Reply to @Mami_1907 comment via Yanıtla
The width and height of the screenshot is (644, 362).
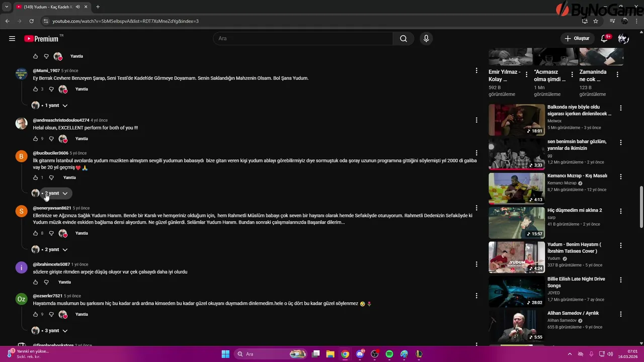82,89
